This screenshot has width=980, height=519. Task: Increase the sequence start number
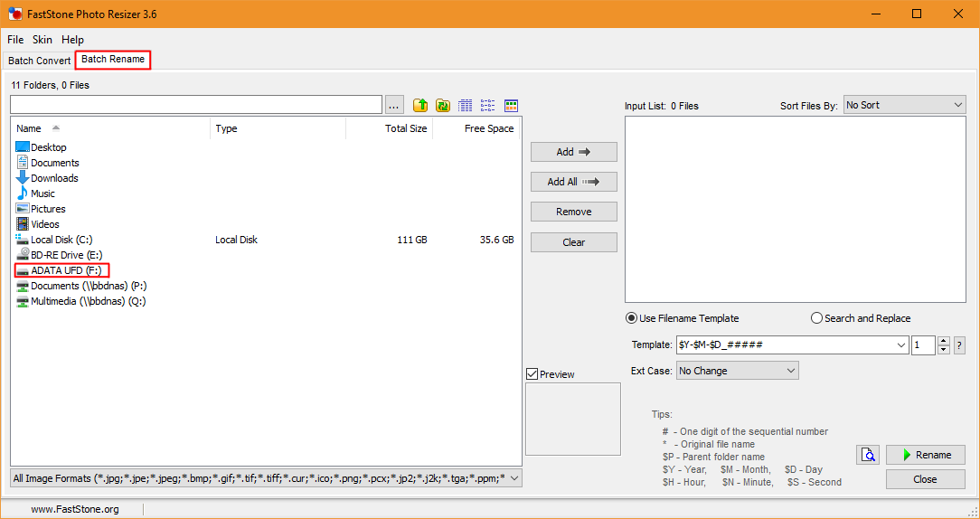coord(944,341)
